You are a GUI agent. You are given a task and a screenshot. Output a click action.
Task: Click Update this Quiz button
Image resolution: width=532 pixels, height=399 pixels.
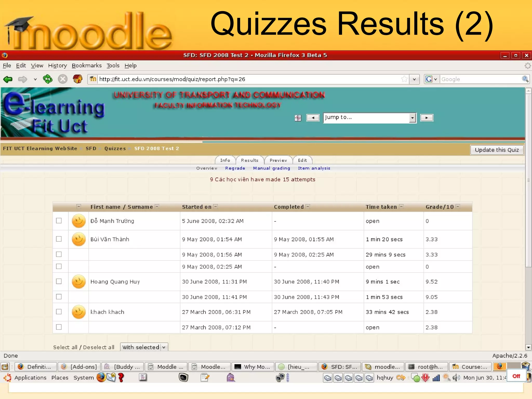click(x=497, y=150)
